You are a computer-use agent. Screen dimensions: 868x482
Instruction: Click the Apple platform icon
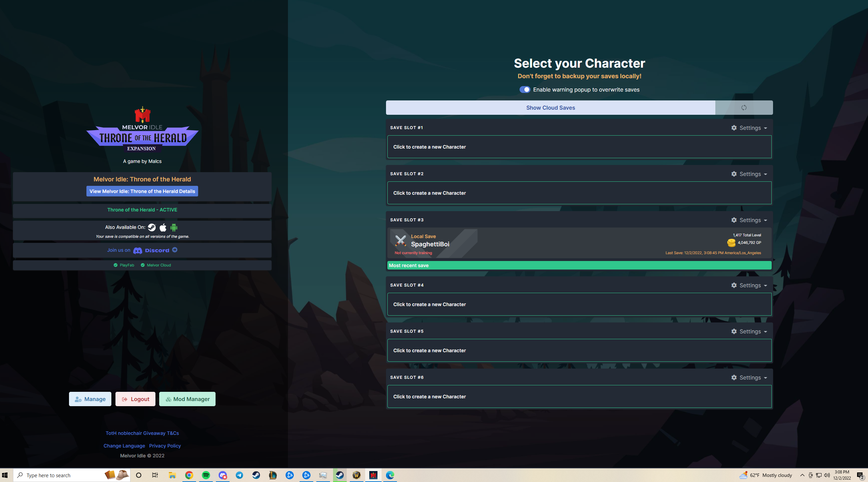tap(163, 227)
